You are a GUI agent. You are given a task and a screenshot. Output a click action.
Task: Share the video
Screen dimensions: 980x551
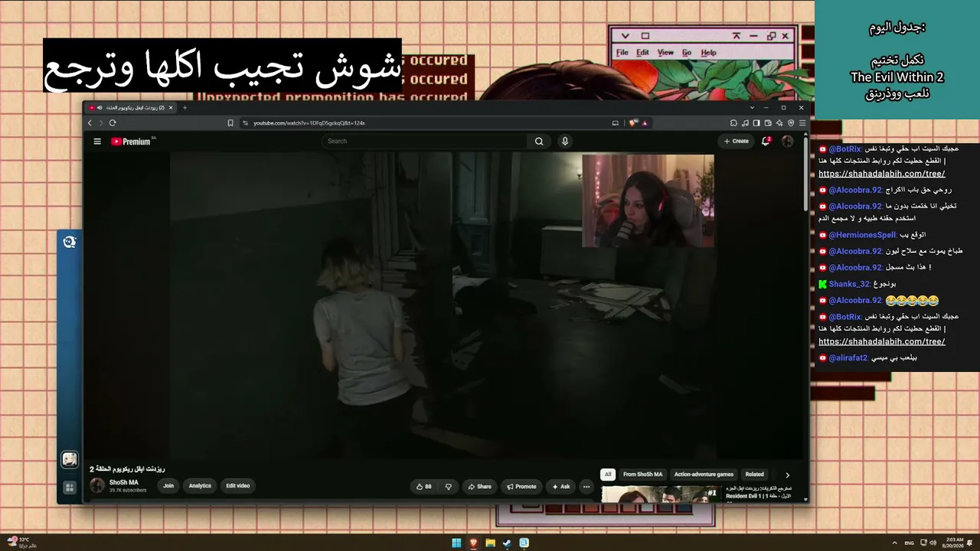pyautogui.click(x=479, y=487)
